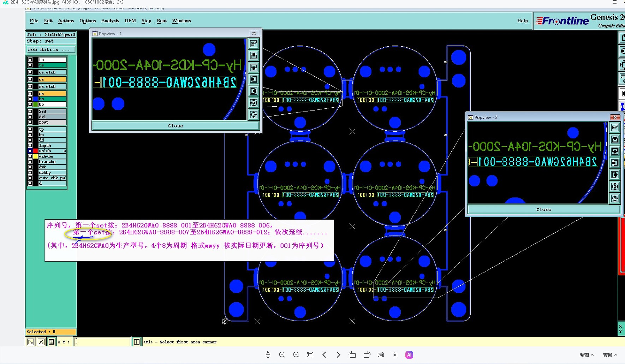Toggle the 'drl' layer checkbox
This screenshot has height=364, width=625.
[x=30, y=117]
